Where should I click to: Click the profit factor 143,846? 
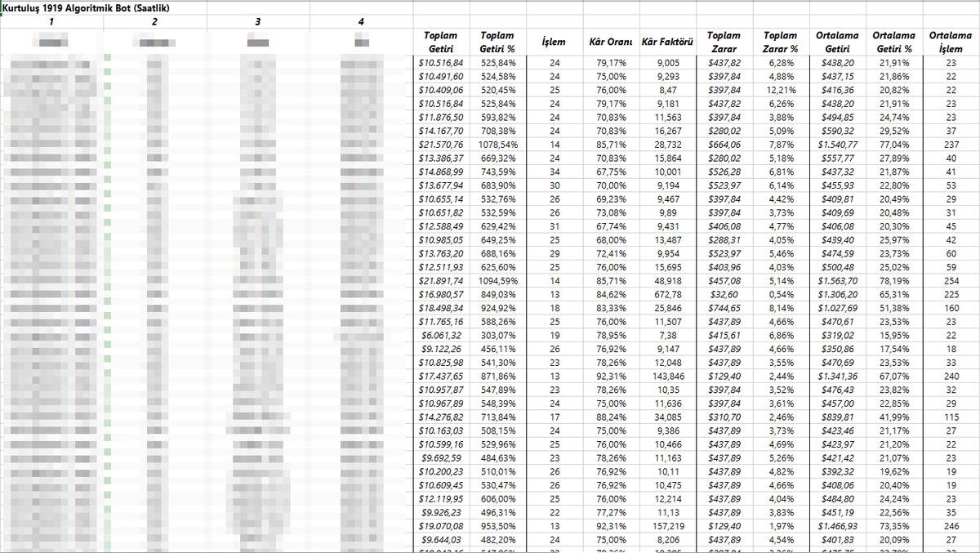click(667, 377)
